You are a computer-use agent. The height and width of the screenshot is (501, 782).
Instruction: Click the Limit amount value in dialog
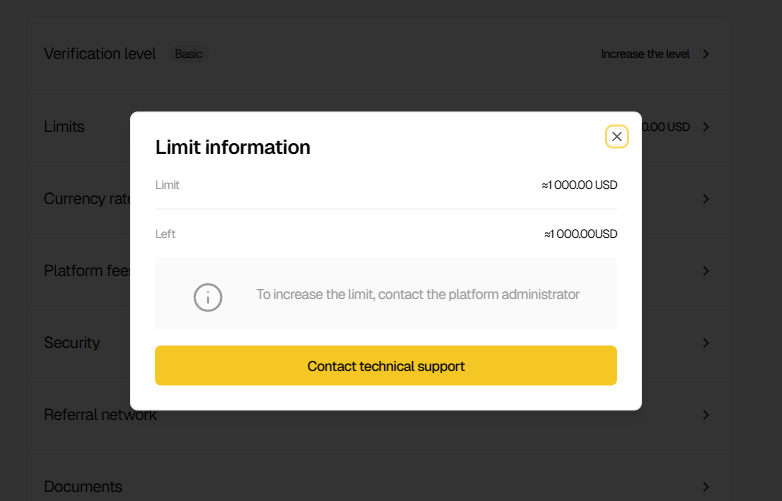tap(579, 185)
